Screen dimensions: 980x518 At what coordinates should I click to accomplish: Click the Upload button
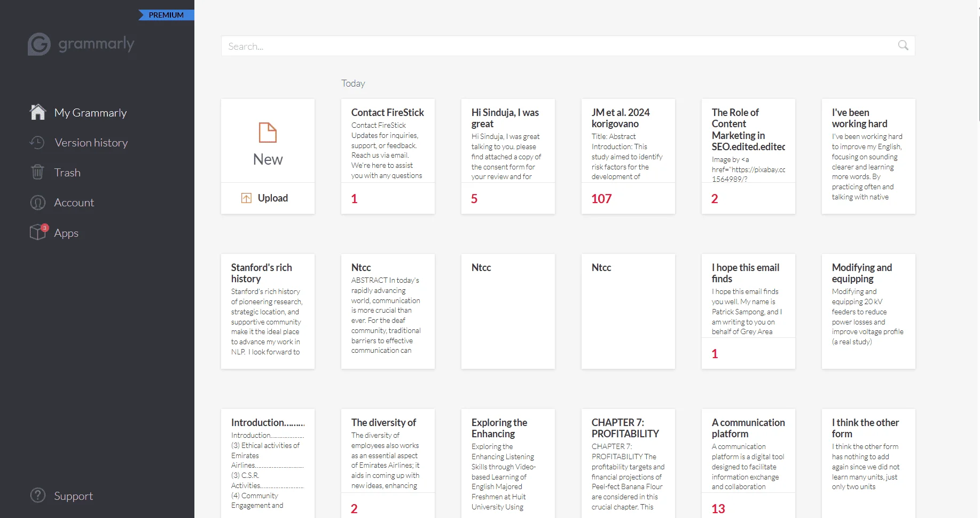pyautogui.click(x=268, y=198)
